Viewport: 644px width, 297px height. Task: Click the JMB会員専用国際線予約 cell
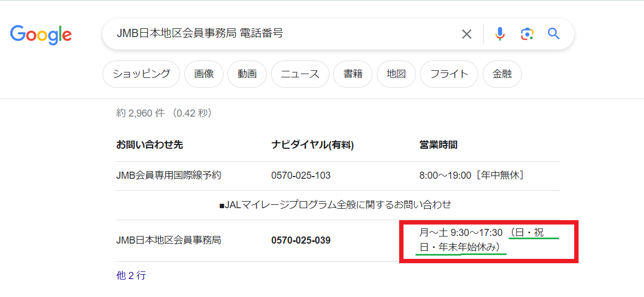(x=169, y=175)
